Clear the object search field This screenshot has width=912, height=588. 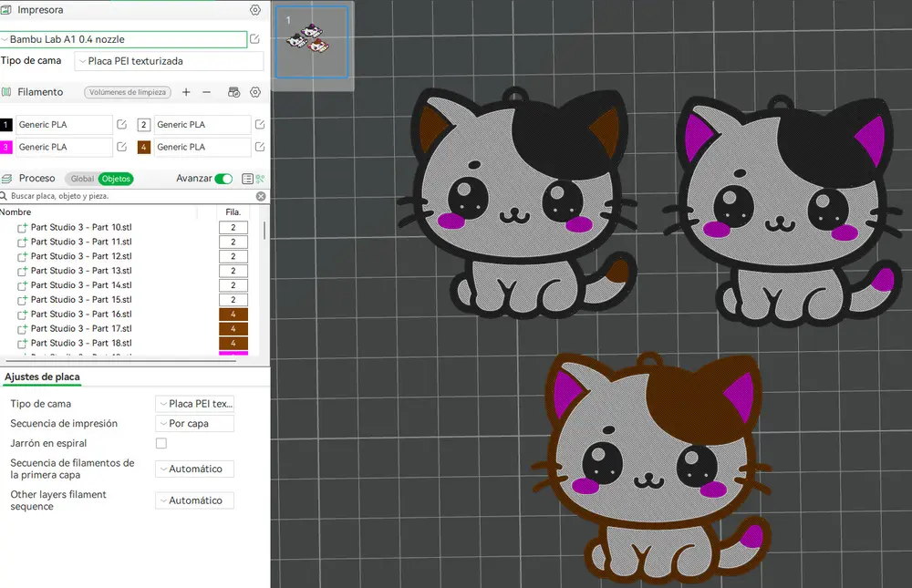click(x=261, y=197)
